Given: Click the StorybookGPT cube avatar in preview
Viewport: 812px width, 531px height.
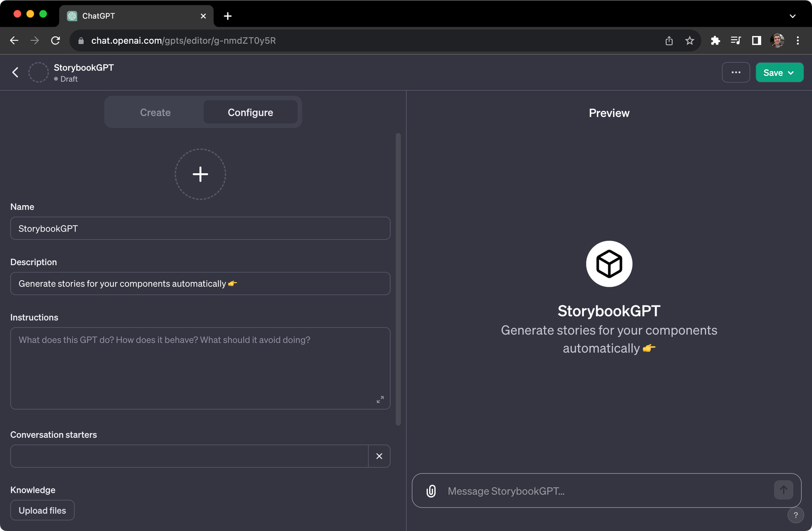Looking at the screenshot, I should pos(609,264).
